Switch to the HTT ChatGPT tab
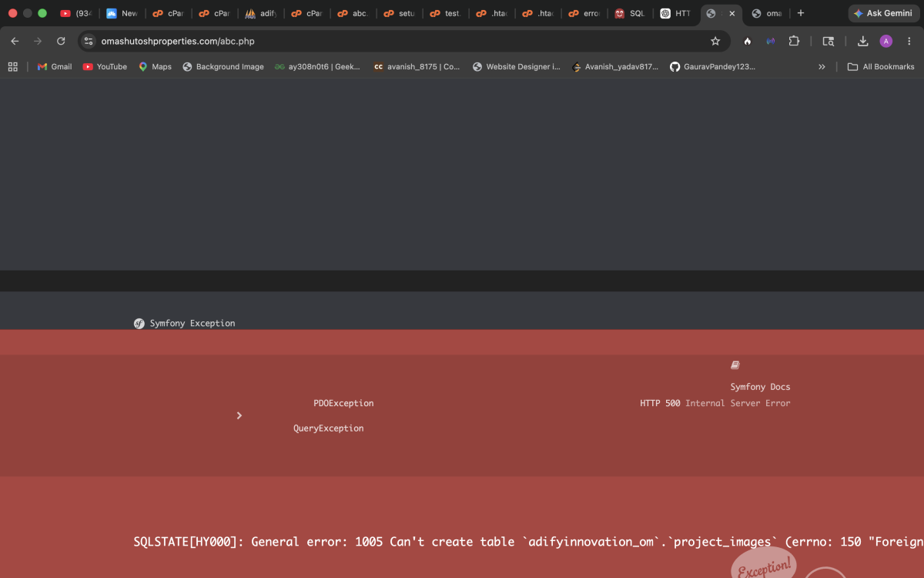 [676, 13]
